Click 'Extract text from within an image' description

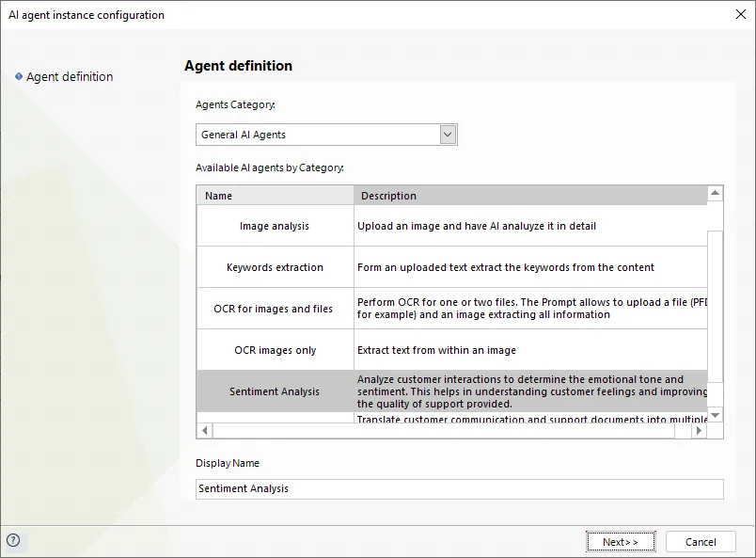(x=437, y=350)
